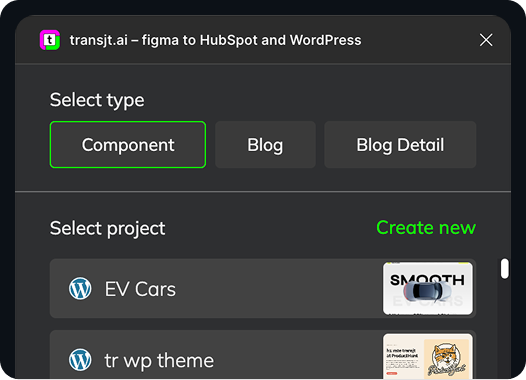Choose the Blog type option

[265, 145]
